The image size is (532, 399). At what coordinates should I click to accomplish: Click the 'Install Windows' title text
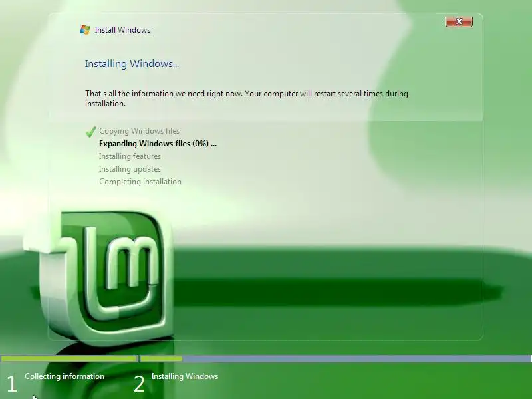coord(122,30)
